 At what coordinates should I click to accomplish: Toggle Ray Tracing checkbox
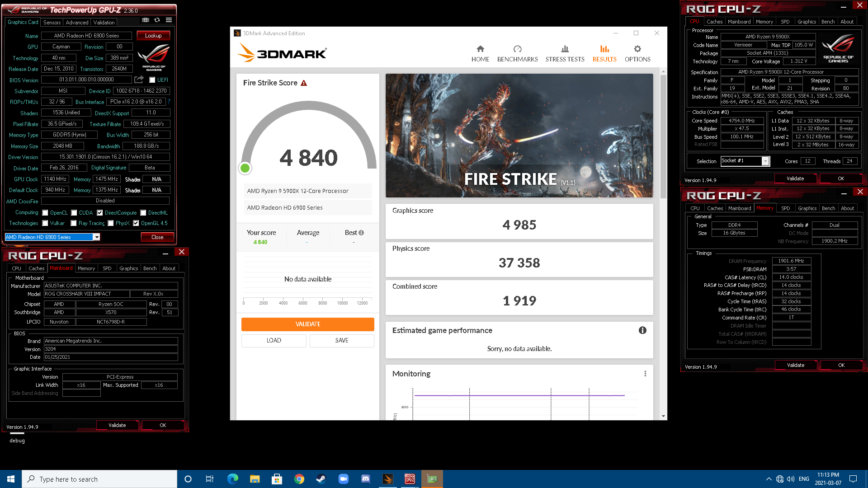coord(73,223)
